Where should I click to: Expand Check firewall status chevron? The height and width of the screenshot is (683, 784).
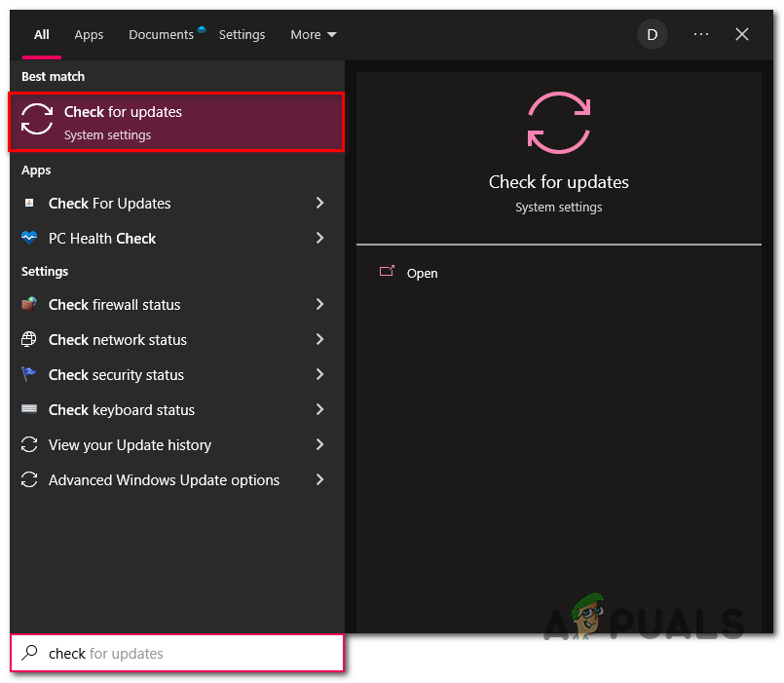pyautogui.click(x=320, y=304)
